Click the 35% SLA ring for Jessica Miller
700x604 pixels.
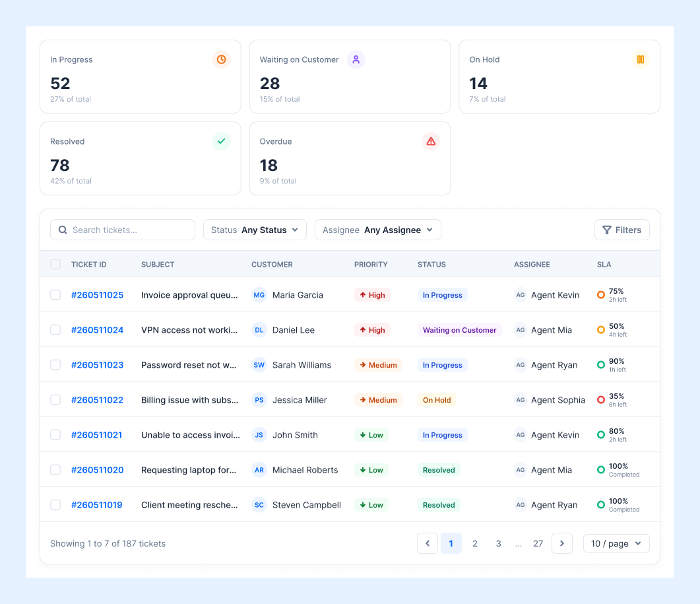(601, 400)
